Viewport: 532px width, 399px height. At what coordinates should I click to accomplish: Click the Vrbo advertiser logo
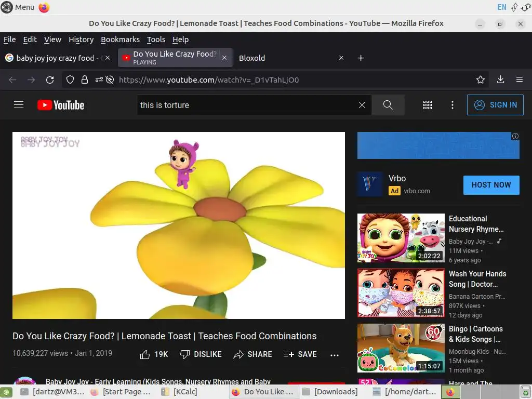pyautogui.click(x=370, y=184)
